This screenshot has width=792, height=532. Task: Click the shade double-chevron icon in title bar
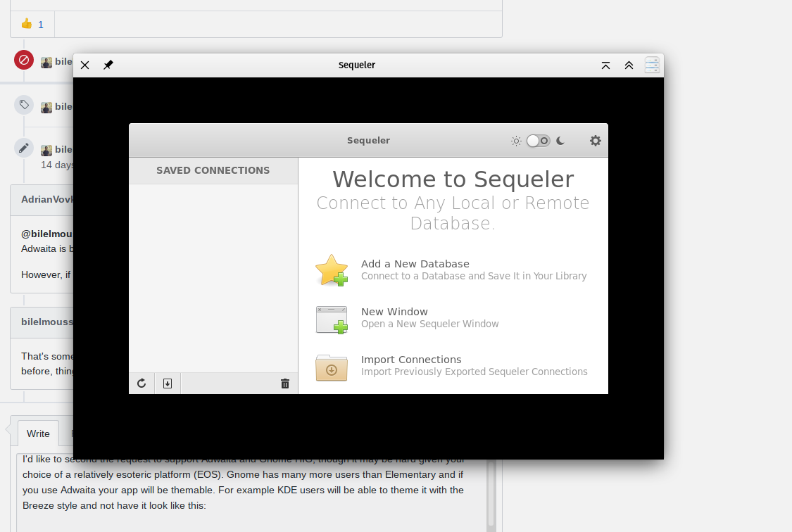[629, 65]
